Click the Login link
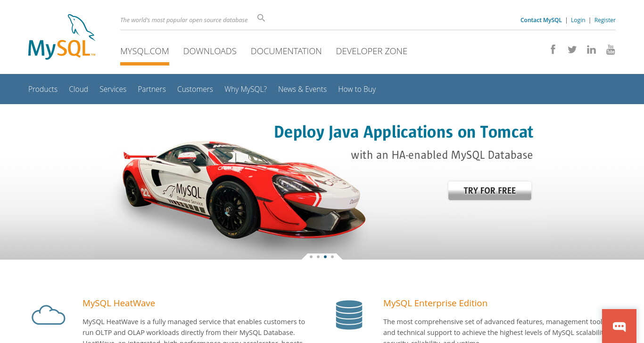Screen dimensions: 644x343 click(x=578, y=20)
